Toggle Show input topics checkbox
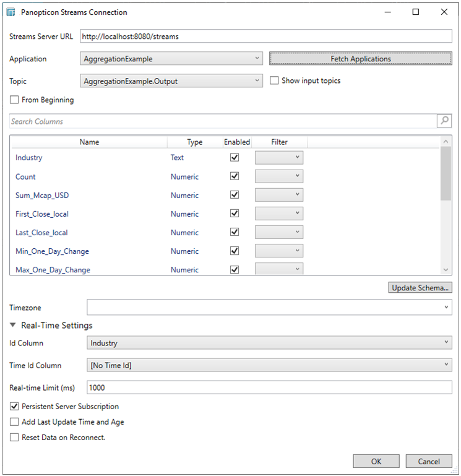Image resolution: width=461 pixels, height=476 pixels. (x=274, y=81)
